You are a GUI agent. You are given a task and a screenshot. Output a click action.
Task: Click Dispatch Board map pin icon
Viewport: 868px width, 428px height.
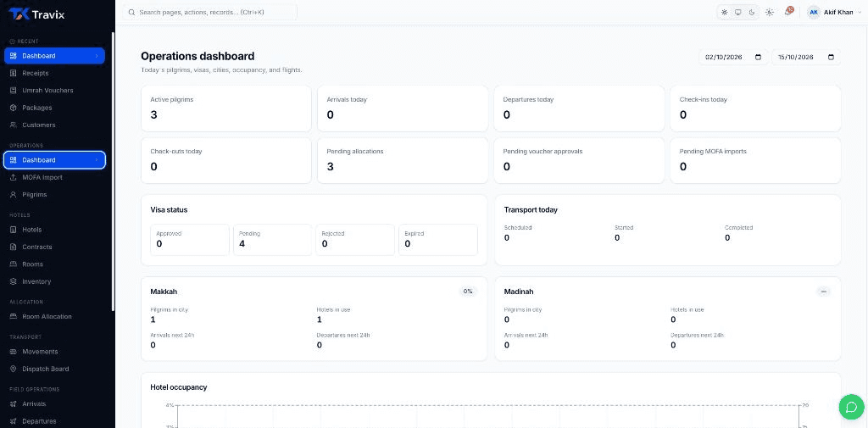click(x=14, y=369)
